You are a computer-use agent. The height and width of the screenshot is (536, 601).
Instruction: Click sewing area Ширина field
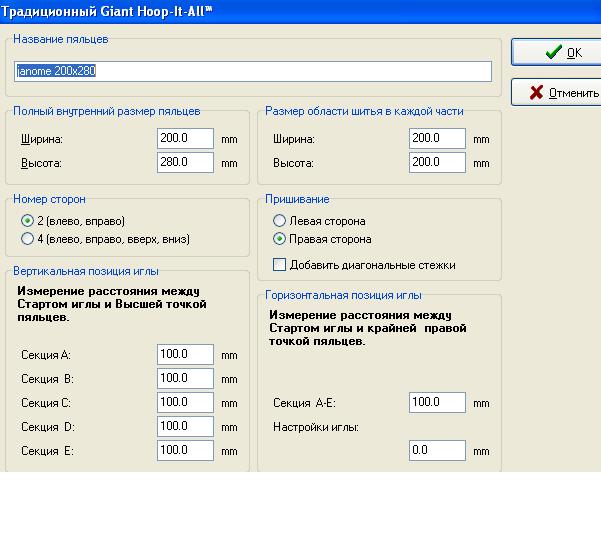[437, 139]
